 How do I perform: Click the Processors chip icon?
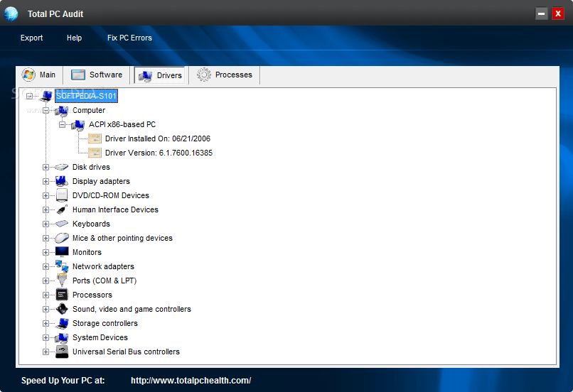62,295
